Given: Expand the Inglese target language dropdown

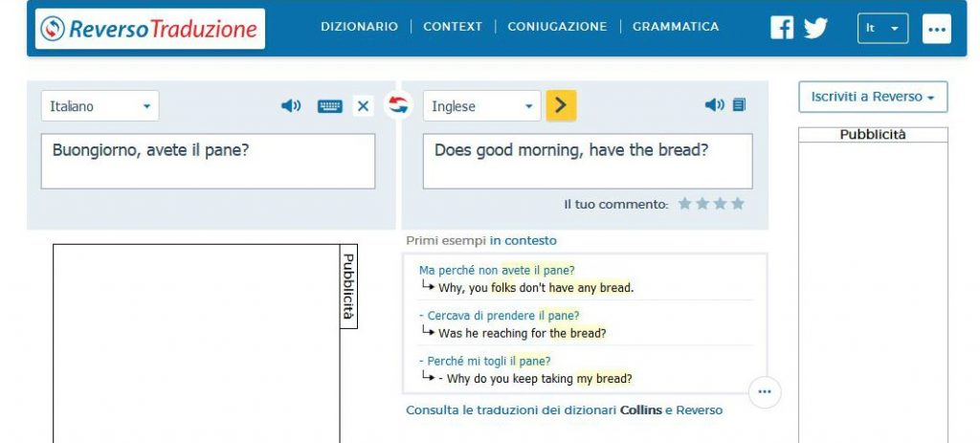Looking at the screenshot, I should [481, 106].
